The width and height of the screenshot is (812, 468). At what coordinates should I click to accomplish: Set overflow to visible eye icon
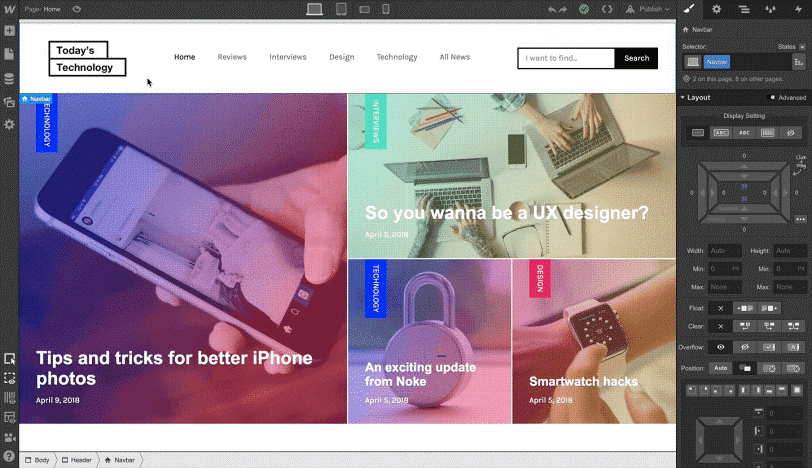click(720, 347)
